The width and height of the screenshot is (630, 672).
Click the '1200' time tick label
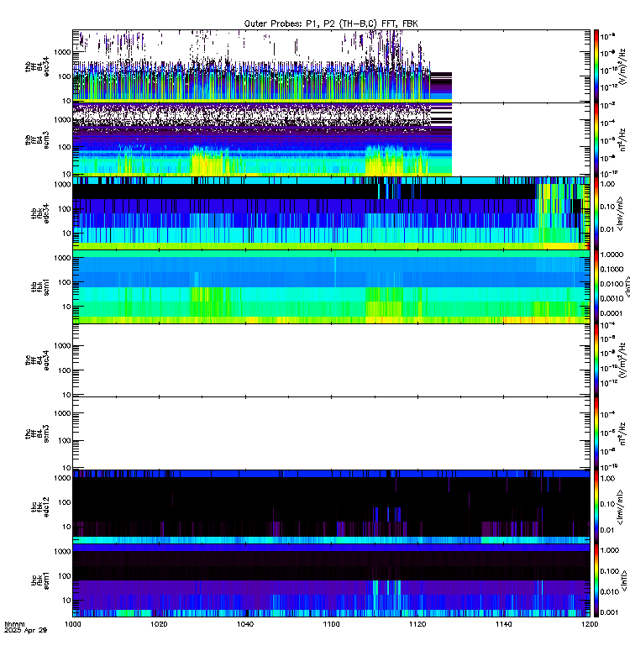[590, 624]
